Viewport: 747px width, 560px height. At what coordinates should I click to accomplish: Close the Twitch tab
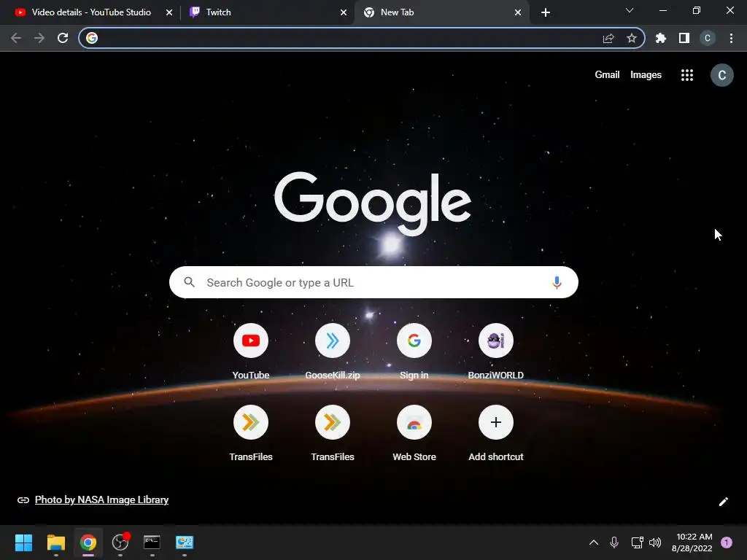click(344, 12)
